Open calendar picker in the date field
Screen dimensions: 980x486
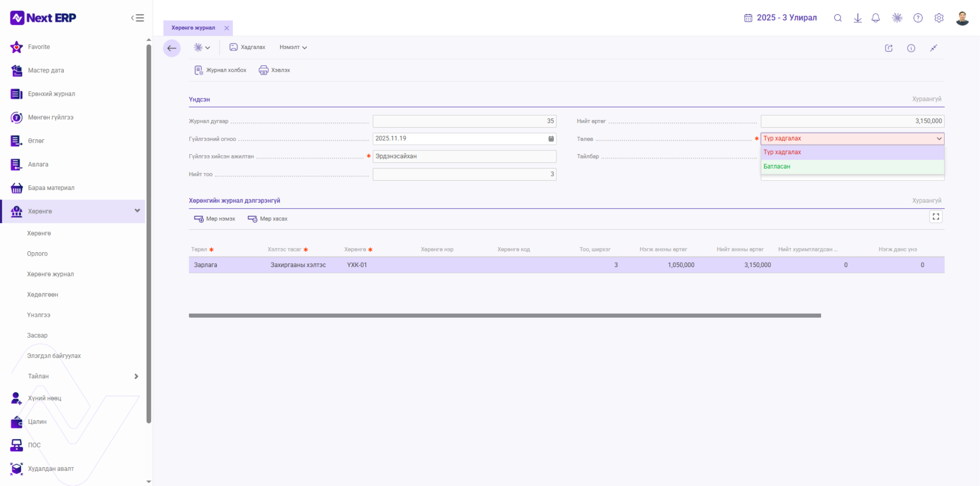(551, 139)
